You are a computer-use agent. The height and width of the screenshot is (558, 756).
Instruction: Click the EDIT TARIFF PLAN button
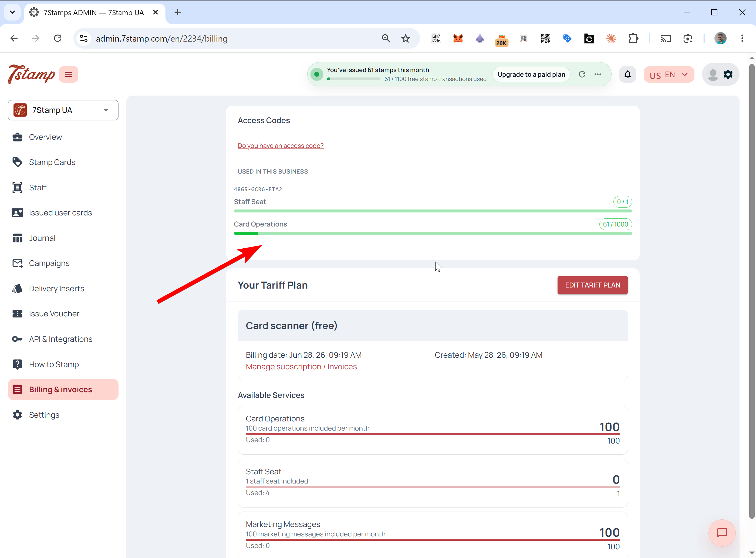coord(592,285)
